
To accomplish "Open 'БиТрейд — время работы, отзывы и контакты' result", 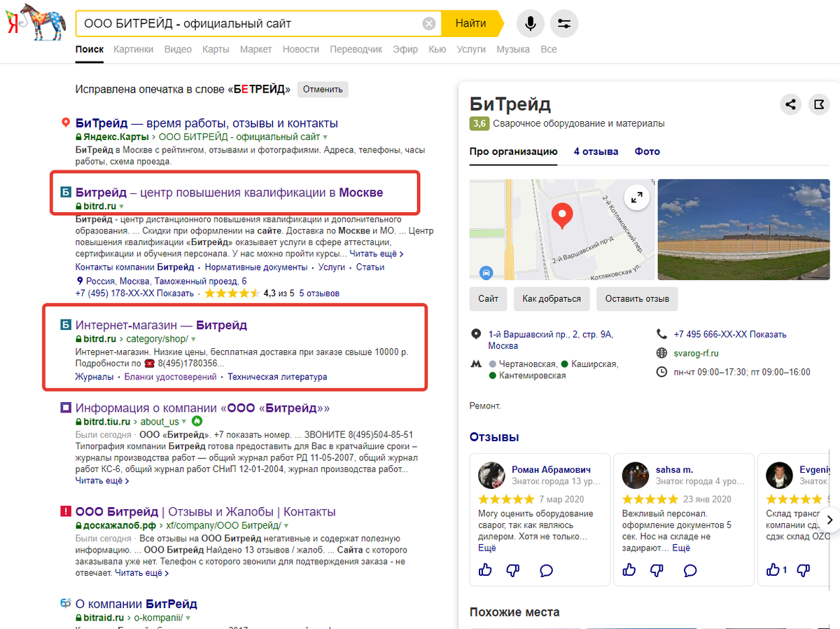I will [206, 123].
